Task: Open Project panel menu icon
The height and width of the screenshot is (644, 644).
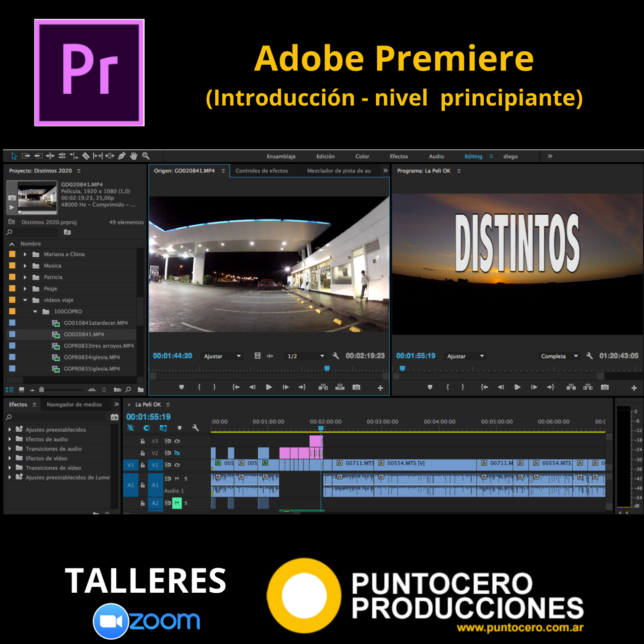Action: [x=79, y=171]
